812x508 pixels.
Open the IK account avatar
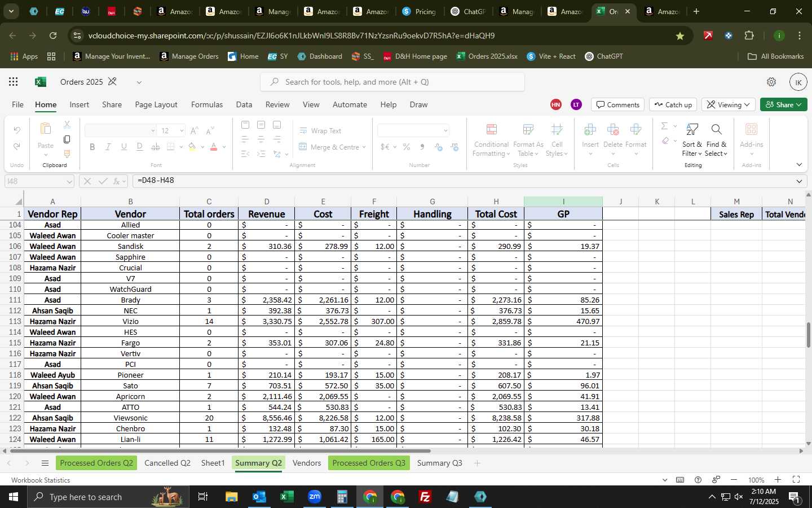point(798,82)
